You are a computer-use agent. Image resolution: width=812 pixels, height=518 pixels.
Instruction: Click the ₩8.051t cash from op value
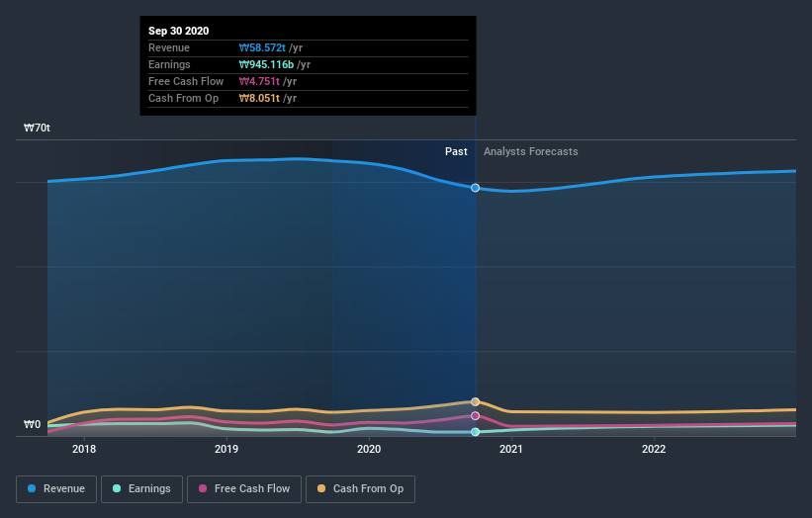pos(259,98)
